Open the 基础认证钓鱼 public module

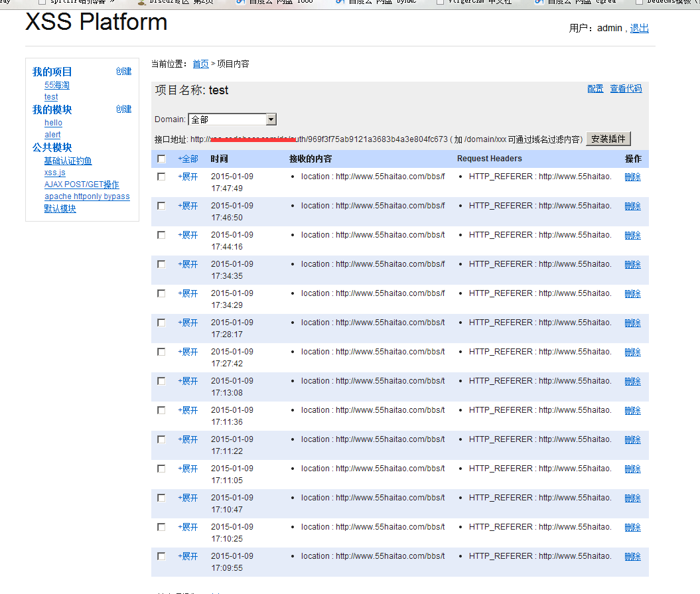(x=68, y=161)
